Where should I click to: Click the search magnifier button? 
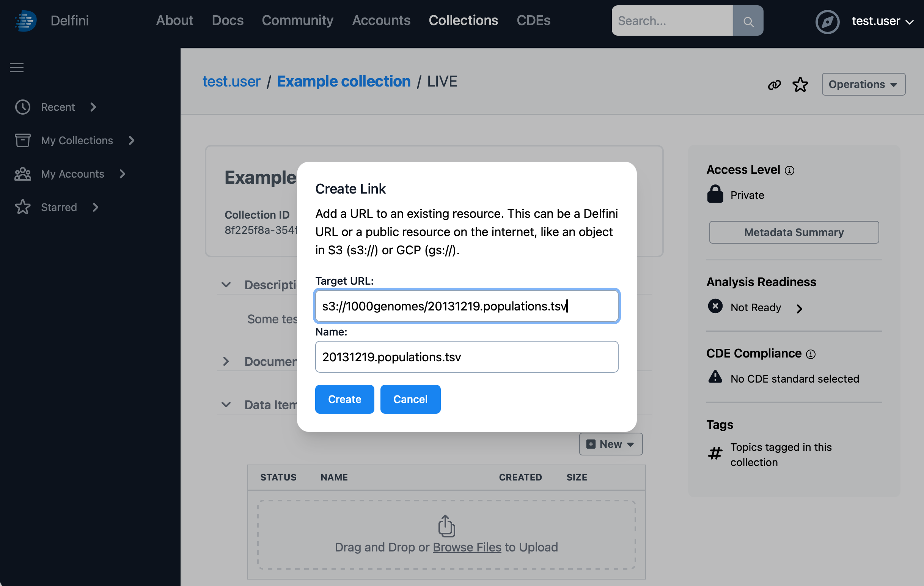[748, 21]
